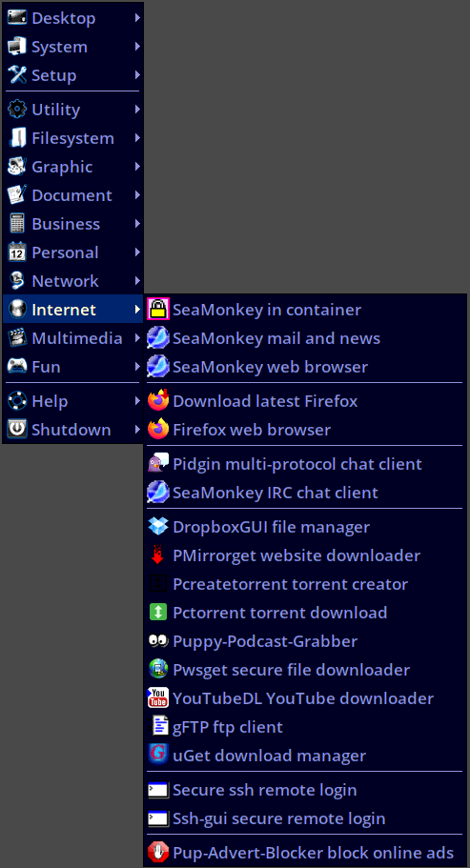Screen dimensions: 470x868
Task: Open the Network menu category
Action: coord(73,281)
